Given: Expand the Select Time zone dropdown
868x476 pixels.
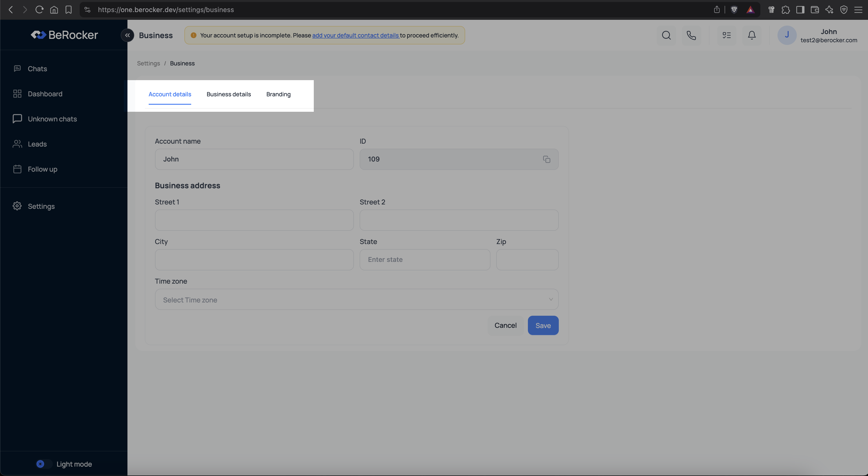Looking at the screenshot, I should (x=356, y=300).
